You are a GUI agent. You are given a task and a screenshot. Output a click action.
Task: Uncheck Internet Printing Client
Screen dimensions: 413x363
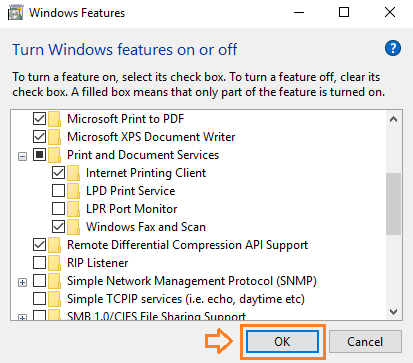click(59, 173)
